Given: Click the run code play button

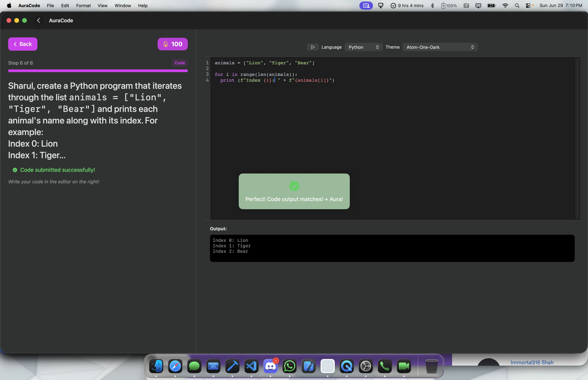Looking at the screenshot, I should [x=313, y=47].
